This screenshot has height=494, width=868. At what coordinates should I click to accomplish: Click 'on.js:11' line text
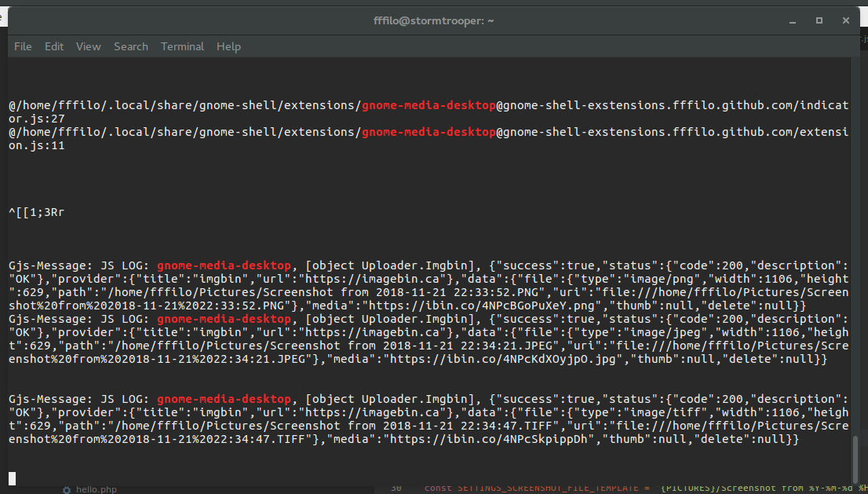coord(37,145)
